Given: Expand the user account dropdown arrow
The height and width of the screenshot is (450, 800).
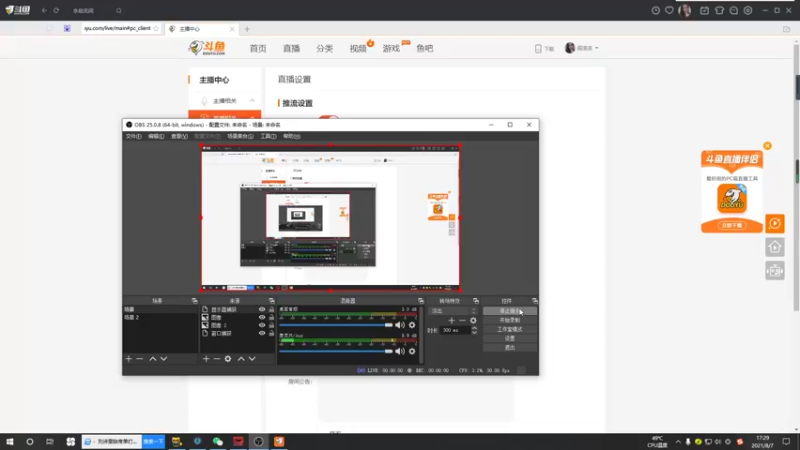Looking at the screenshot, I should coord(596,48).
